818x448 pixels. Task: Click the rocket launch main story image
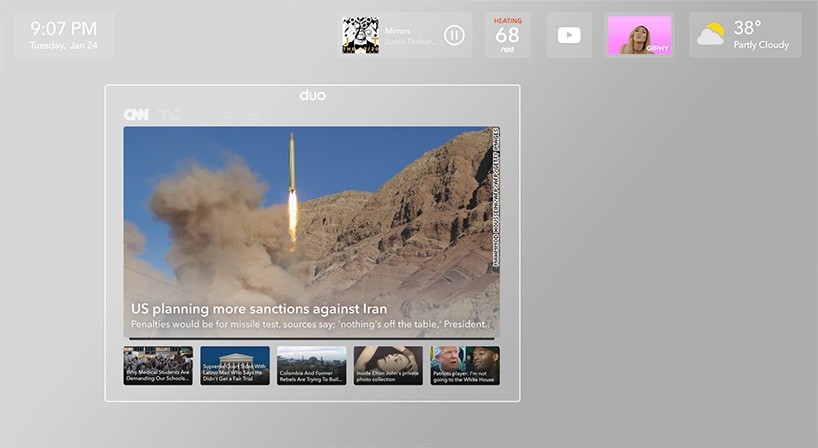(x=311, y=210)
